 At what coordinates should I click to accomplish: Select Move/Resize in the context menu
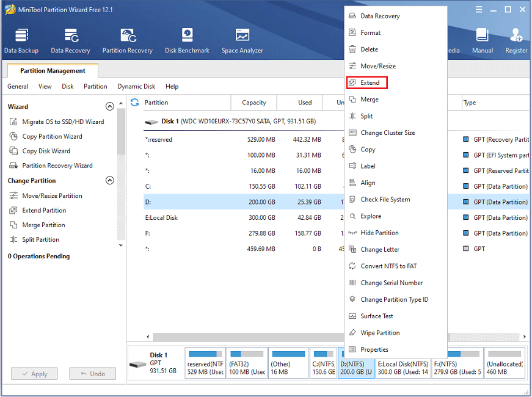coord(396,66)
